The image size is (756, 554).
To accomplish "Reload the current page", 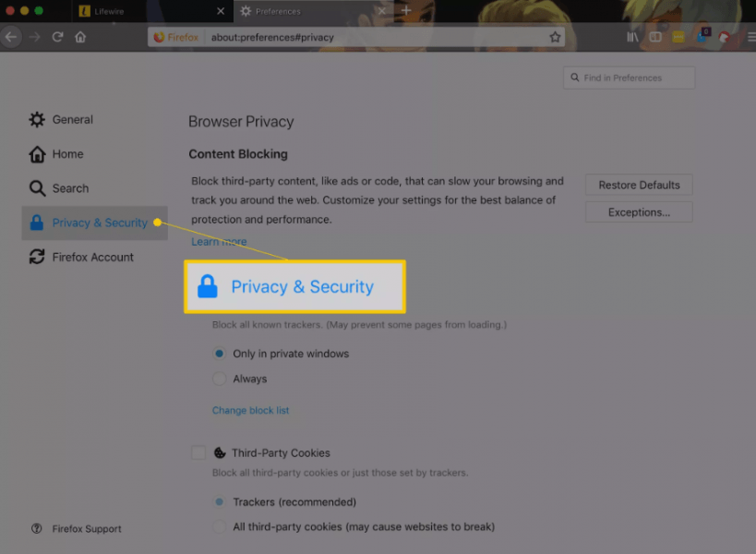I will 57,37.
